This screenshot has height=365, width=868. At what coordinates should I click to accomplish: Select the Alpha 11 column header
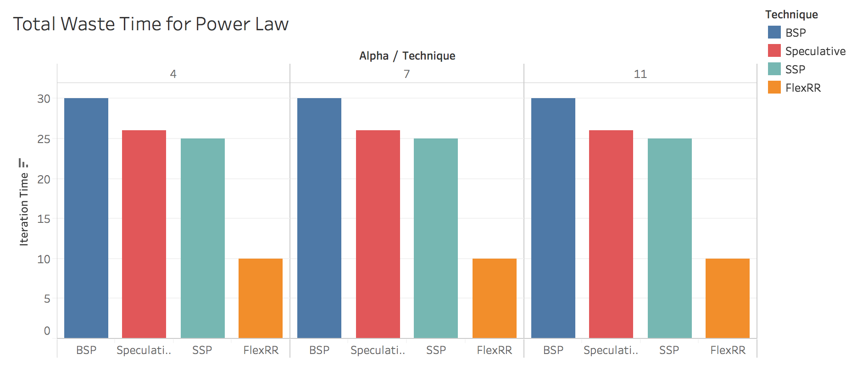(640, 74)
